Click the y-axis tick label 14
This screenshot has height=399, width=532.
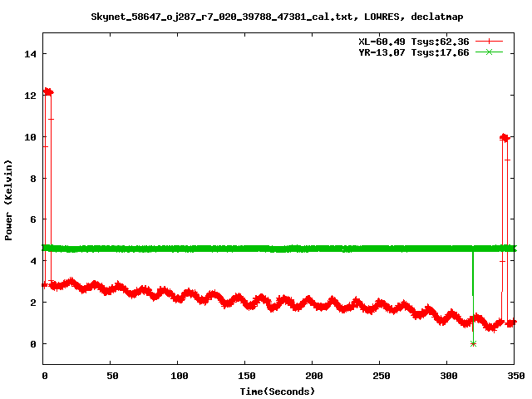pyautogui.click(x=30, y=54)
